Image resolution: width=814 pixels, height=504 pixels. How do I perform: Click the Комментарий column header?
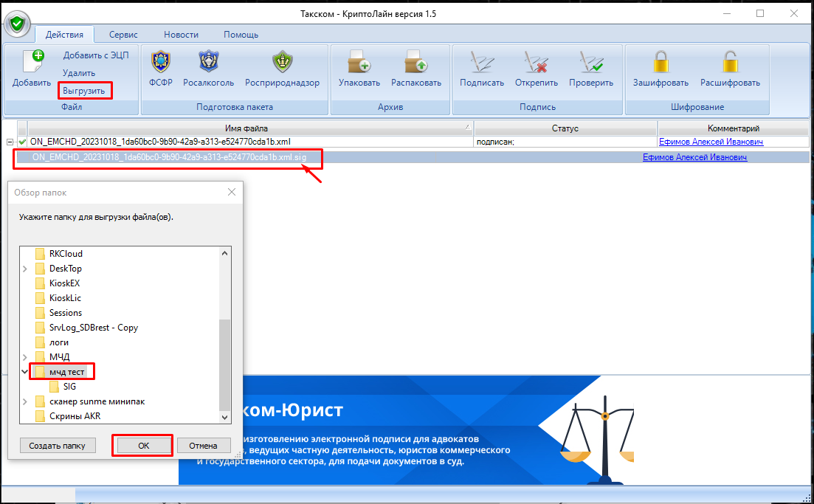pos(734,128)
